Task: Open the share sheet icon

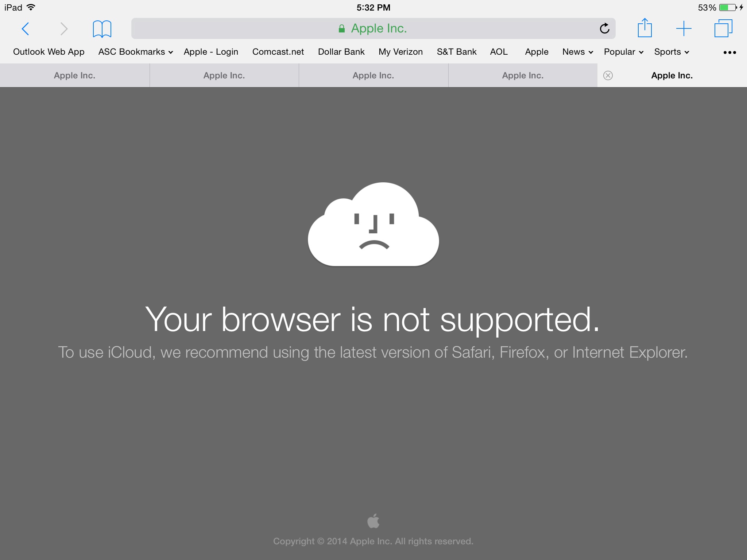Action: pyautogui.click(x=645, y=28)
